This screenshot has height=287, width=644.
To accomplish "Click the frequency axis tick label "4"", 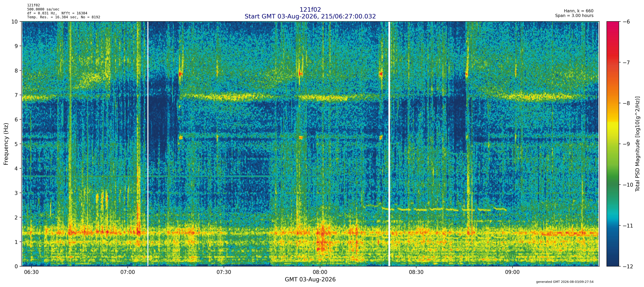I will (16, 168).
